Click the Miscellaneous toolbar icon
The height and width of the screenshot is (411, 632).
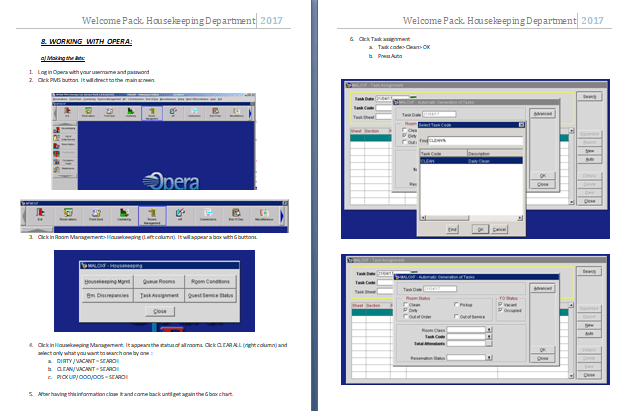click(264, 213)
